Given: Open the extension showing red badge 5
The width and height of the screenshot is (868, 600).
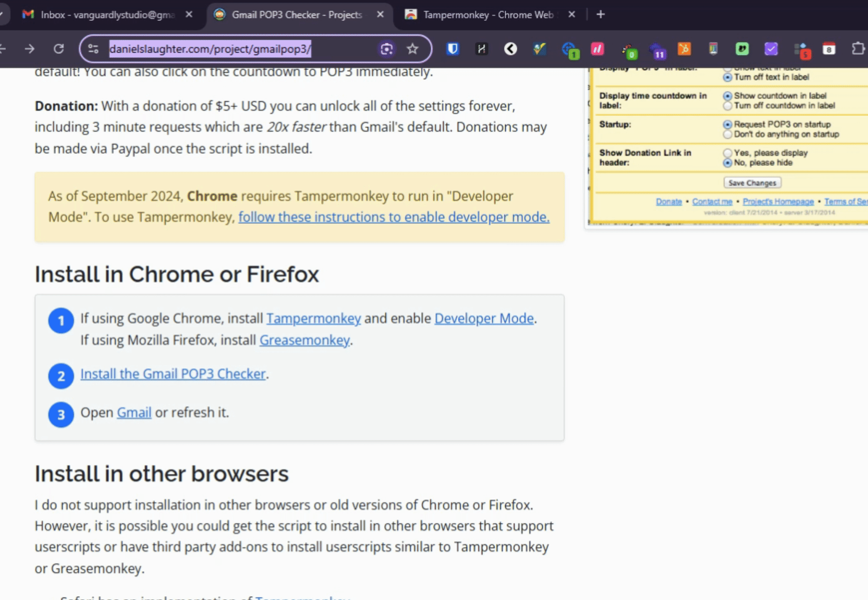Looking at the screenshot, I should coord(803,51).
